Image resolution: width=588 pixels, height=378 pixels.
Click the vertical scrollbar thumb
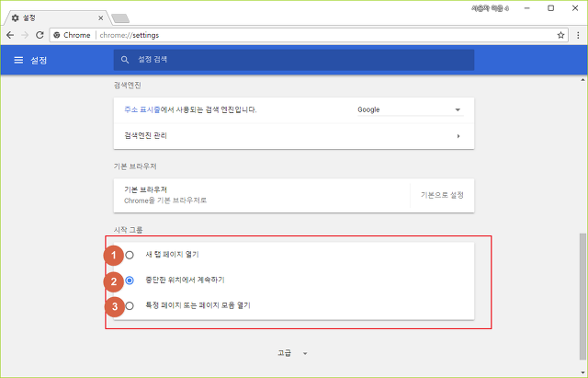pyautogui.click(x=582, y=296)
